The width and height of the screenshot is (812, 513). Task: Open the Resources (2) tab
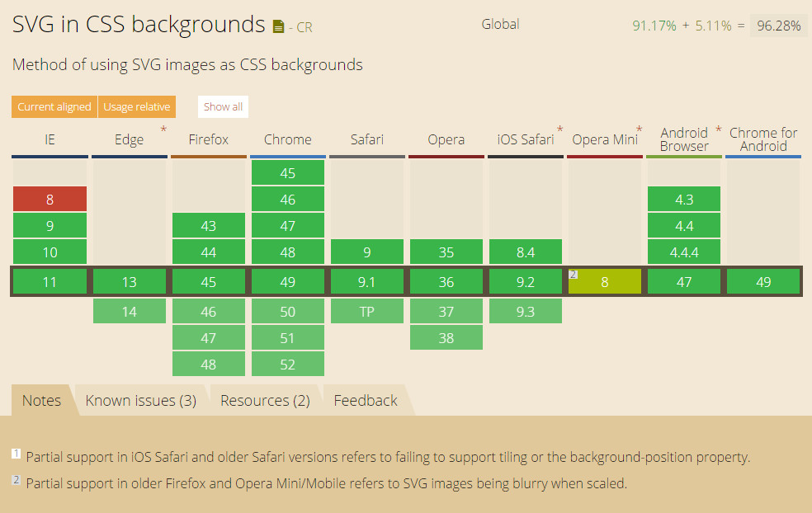[x=265, y=400]
